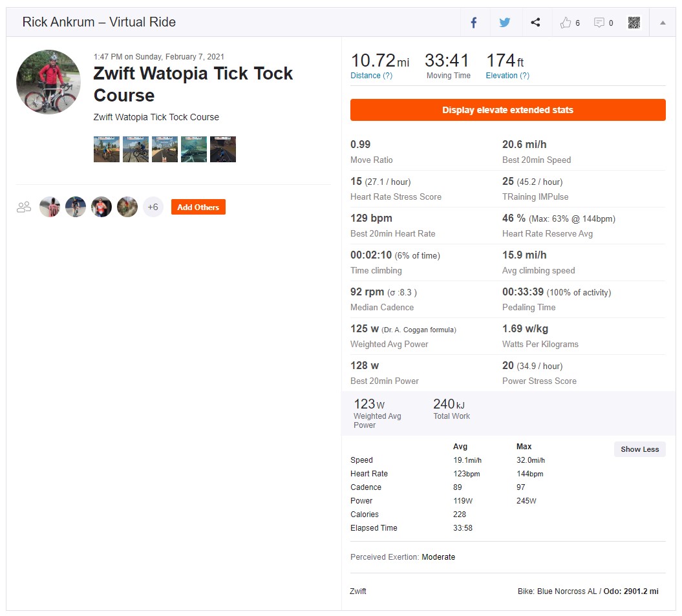Collapse stats with Show Less
Viewport: 682px width, 616px height.
639,449
